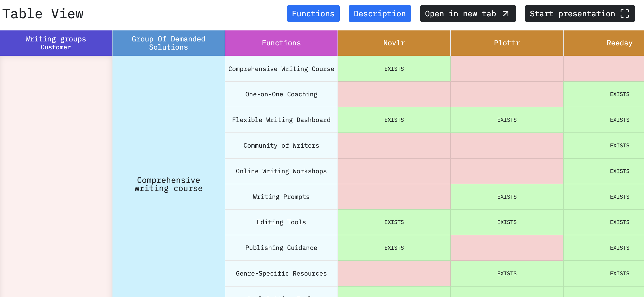Click EXISTS for Novlr Comprehensive Writing Course
Image resolution: width=644 pixels, height=297 pixels.
coord(394,69)
